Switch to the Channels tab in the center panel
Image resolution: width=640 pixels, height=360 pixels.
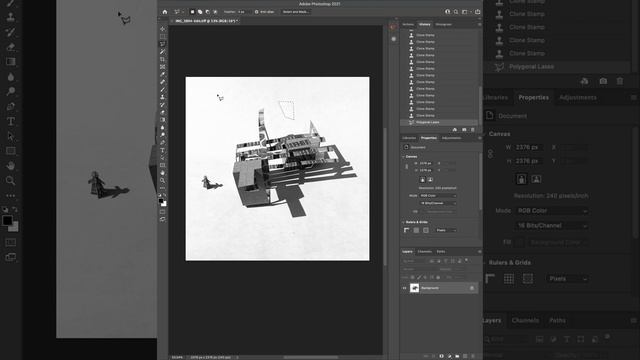(424, 252)
